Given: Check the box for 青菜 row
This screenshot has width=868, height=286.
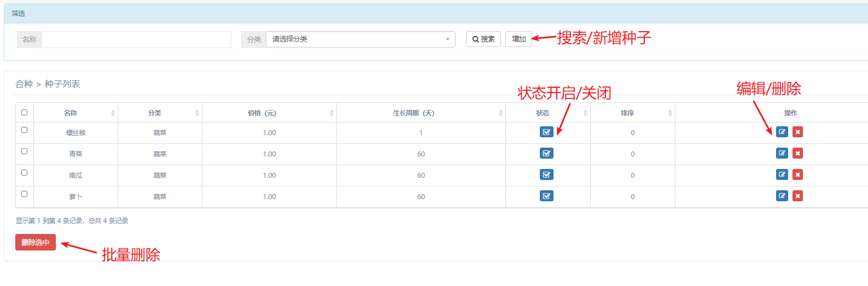Looking at the screenshot, I should 24,151.
